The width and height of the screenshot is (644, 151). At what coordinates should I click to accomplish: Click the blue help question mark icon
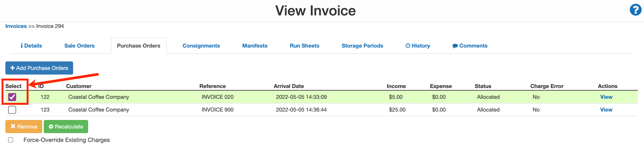[635, 10]
